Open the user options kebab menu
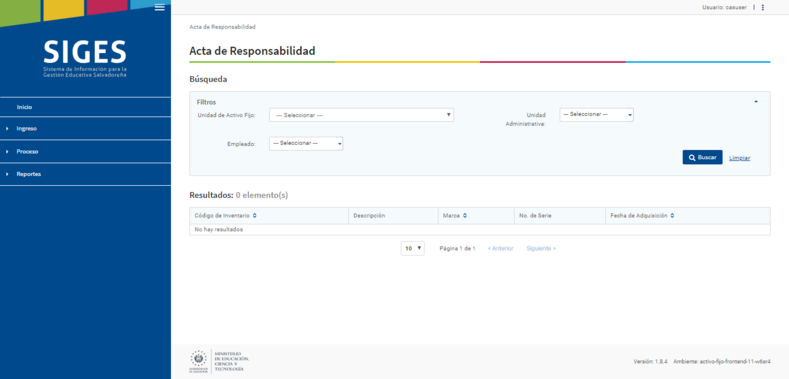 pos(763,7)
